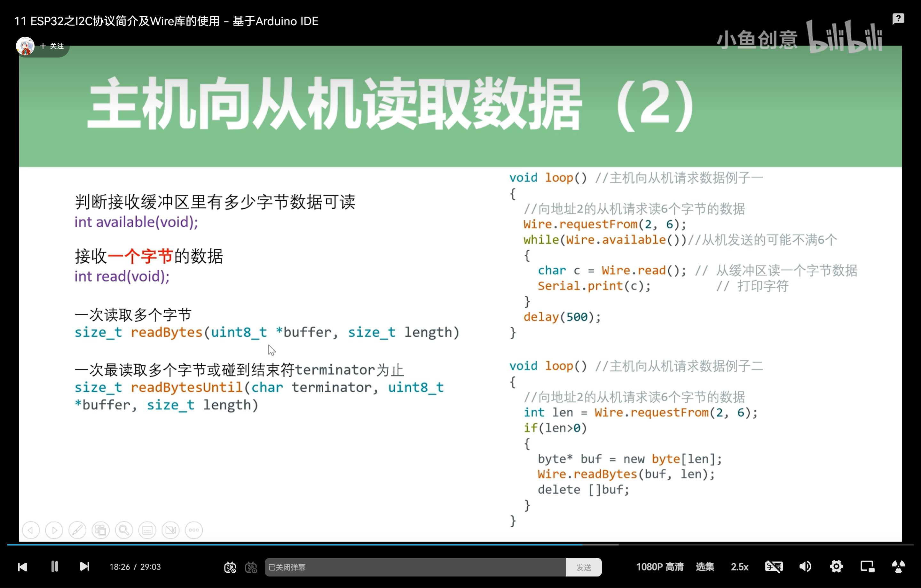921x588 pixels.
Task: Toggle the slideshow camera-off icon
Action: (x=170, y=530)
